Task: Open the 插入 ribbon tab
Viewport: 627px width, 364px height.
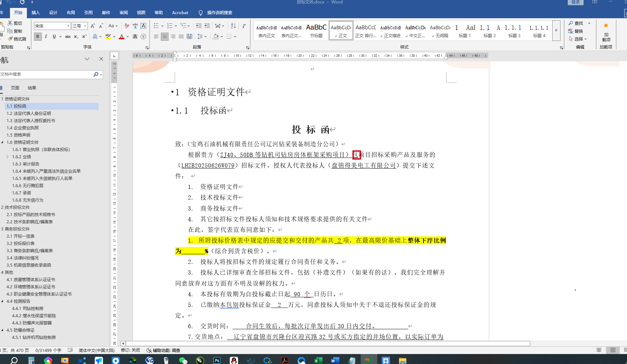Action: [36, 13]
